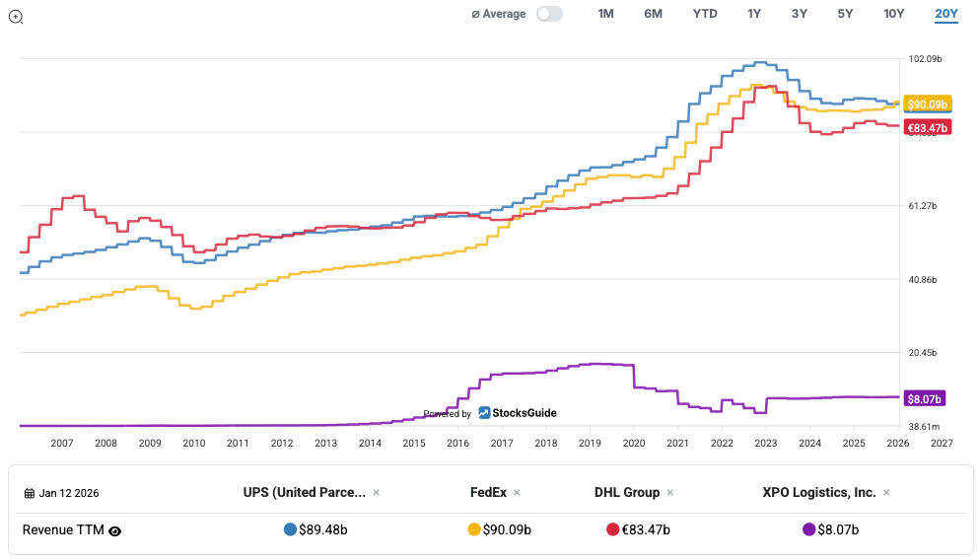Toggle Revenue TTM visibility eye icon

115,530
